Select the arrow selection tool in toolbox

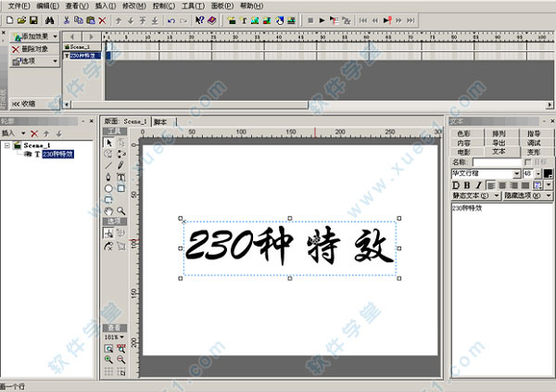[108, 142]
